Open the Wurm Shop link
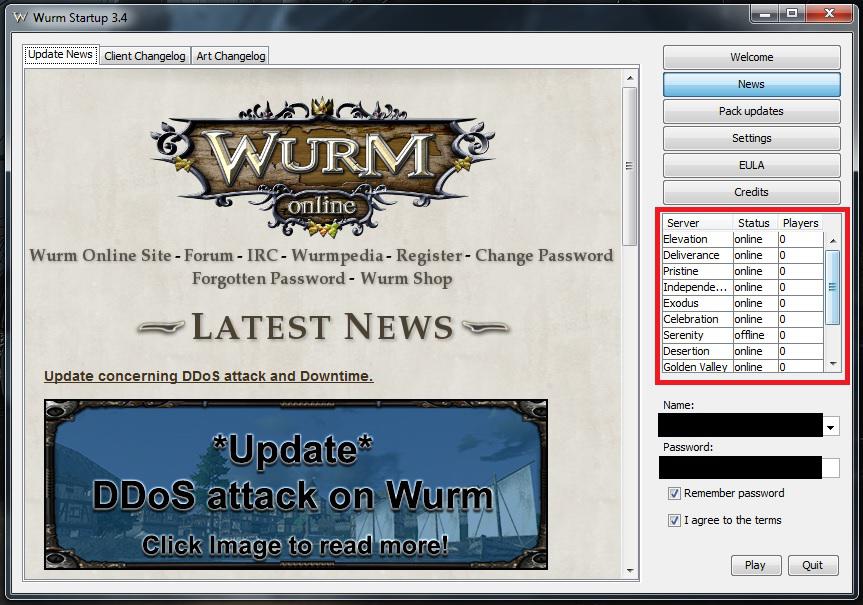 [x=406, y=279]
